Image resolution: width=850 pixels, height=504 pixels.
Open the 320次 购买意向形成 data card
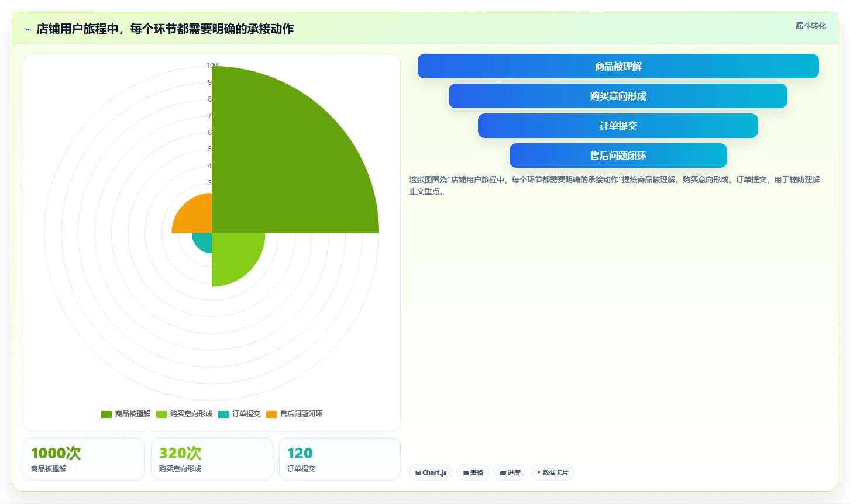click(x=212, y=459)
